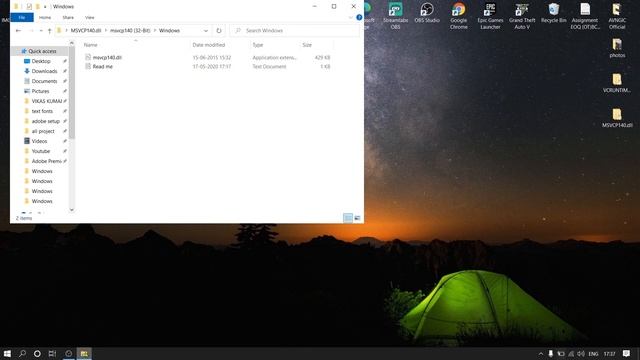Open Grand Theft Auto V shortcut
The width and height of the screenshot is (640, 360).
click(522, 16)
